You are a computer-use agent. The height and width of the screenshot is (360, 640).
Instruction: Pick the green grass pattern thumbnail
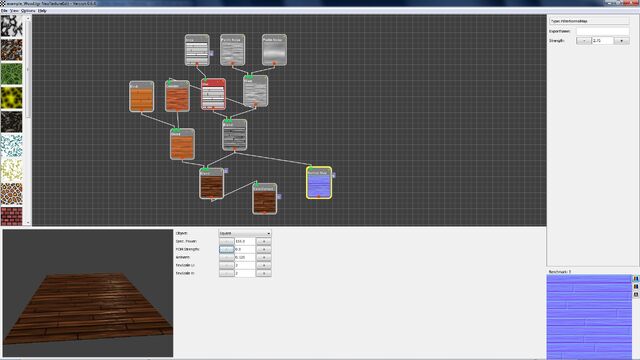click(11, 74)
